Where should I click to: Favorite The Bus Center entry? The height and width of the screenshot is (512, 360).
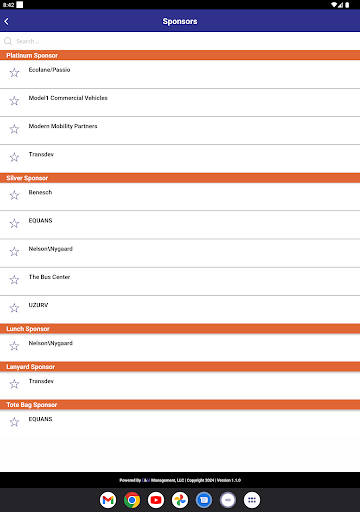(x=14, y=280)
